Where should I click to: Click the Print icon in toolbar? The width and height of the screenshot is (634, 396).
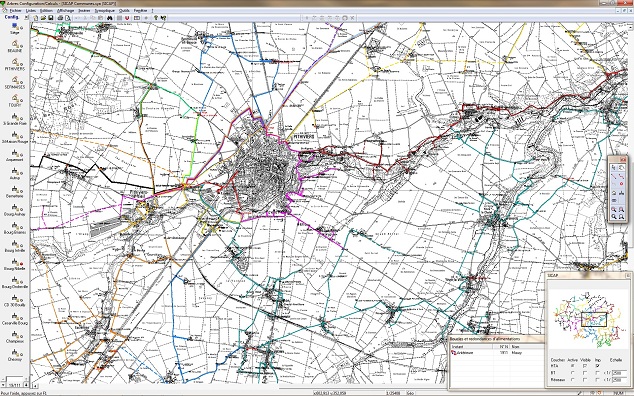pyautogui.click(x=60, y=18)
